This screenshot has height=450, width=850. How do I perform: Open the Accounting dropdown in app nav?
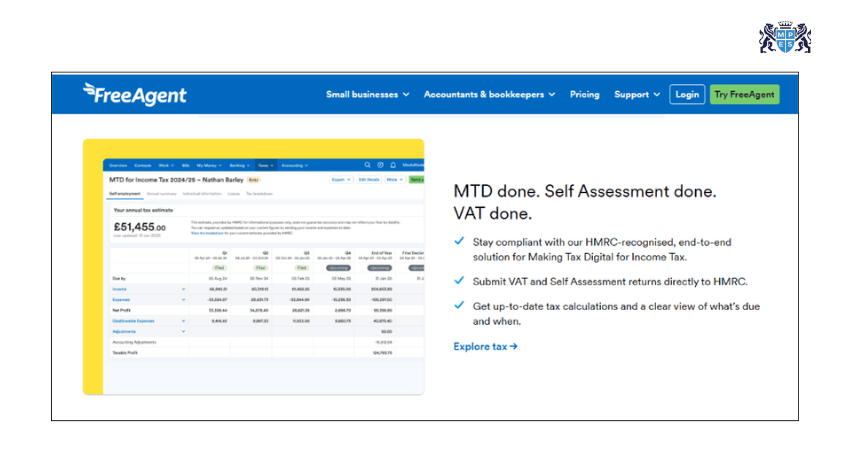pyautogui.click(x=295, y=165)
